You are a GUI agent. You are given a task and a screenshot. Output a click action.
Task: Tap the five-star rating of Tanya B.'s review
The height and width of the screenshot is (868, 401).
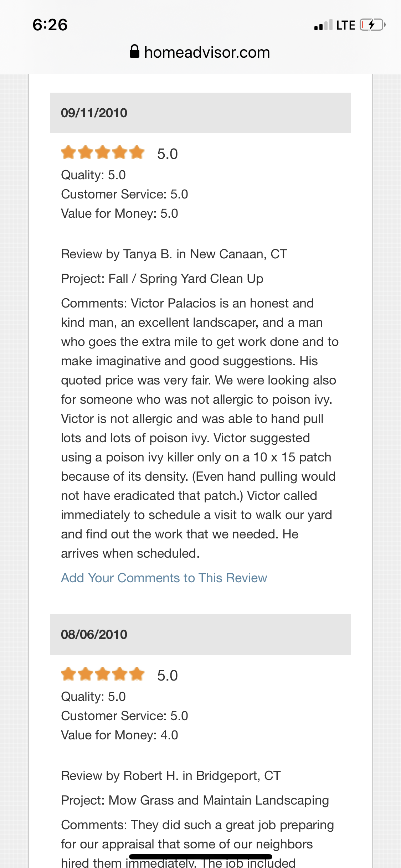coord(103,153)
